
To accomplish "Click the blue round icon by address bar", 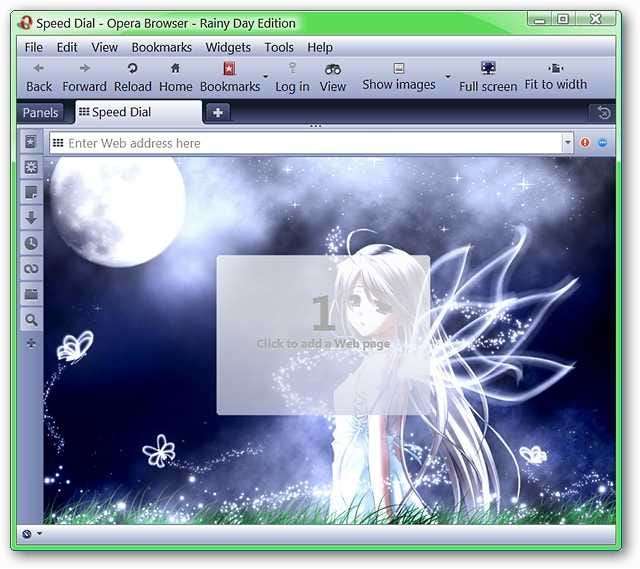I will tap(602, 142).
